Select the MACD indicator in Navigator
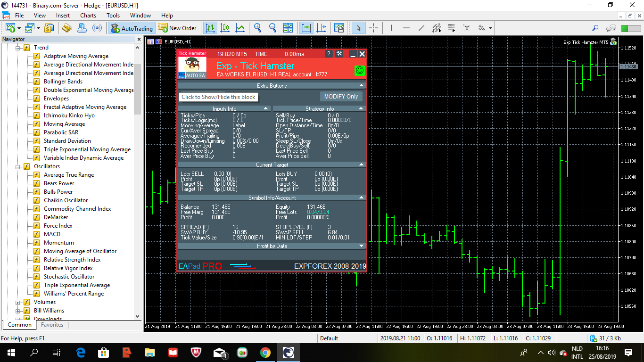Viewport: 644px width, 362px height. pyautogui.click(x=52, y=234)
